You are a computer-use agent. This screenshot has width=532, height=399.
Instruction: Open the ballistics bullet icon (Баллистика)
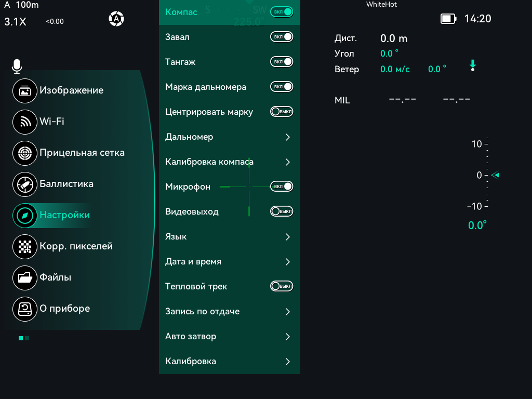click(x=25, y=184)
